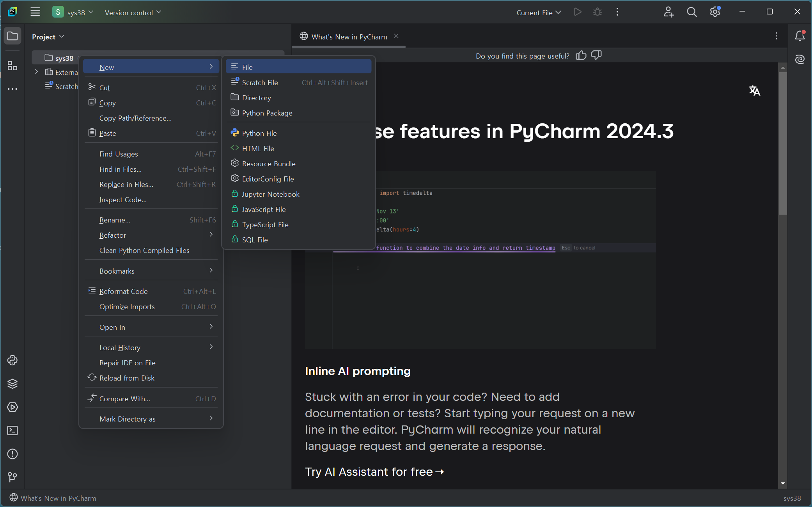
Task: Open the Python Console tool window
Action: [12, 360]
